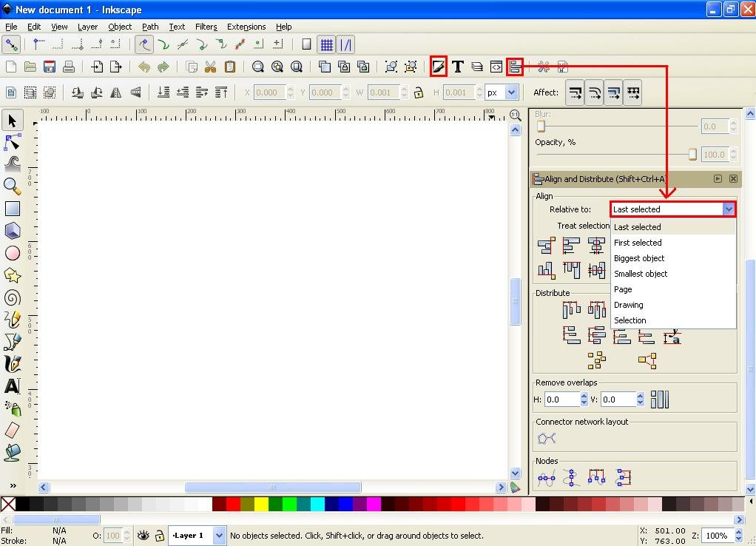Open the XML editor icon
The height and width of the screenshot is (546, 756).
496,67
